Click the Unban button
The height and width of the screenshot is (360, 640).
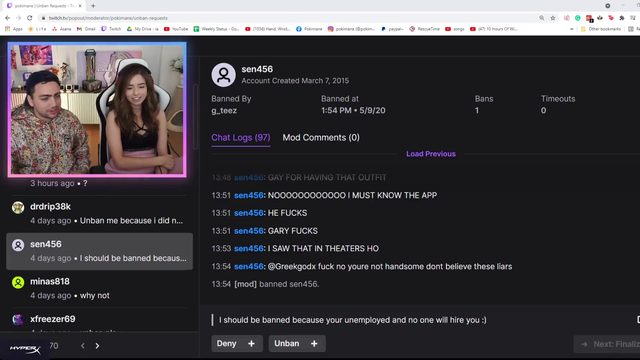click(x=287, y=344)
